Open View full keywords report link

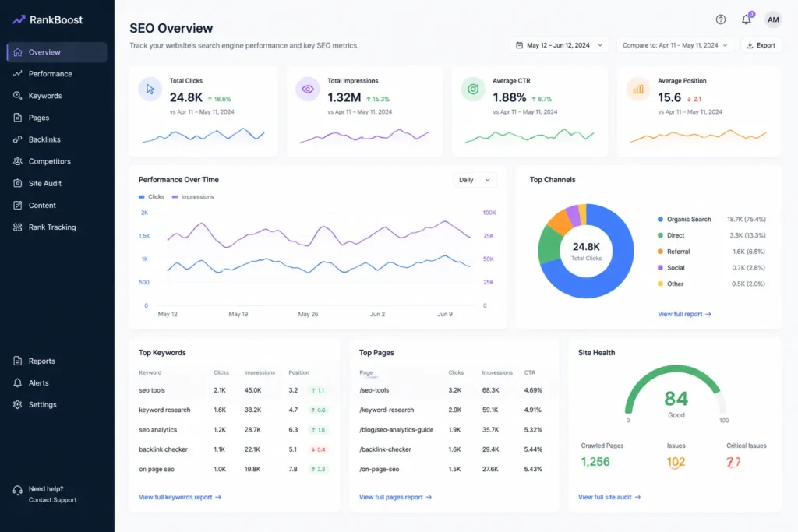click(x=180, y=497)
